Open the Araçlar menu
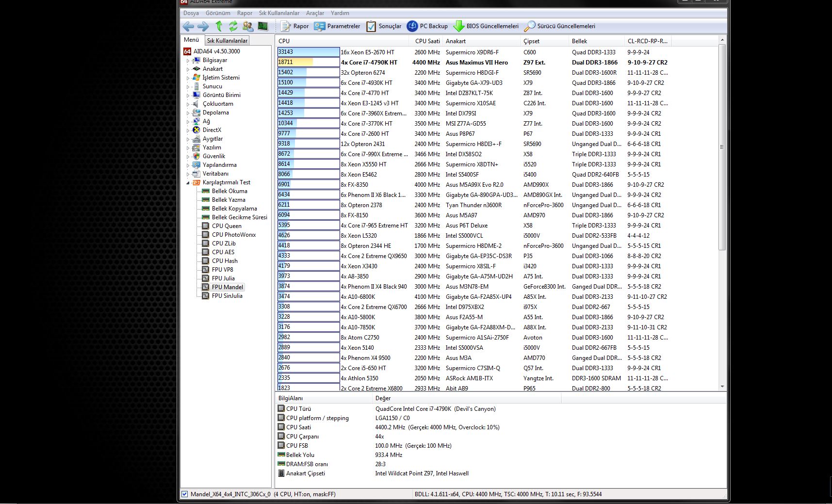832x504 pixels. click(315, 13)
